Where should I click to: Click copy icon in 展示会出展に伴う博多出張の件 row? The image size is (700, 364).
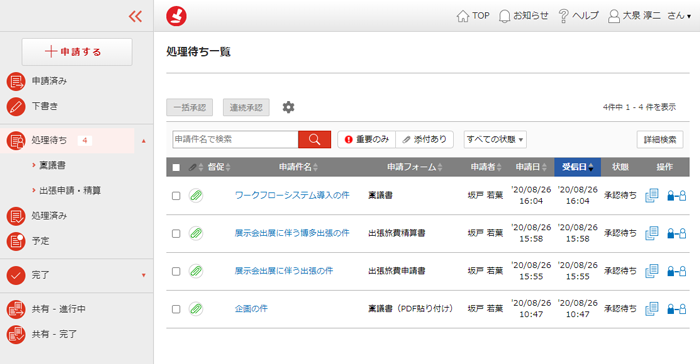click(652, 233)
